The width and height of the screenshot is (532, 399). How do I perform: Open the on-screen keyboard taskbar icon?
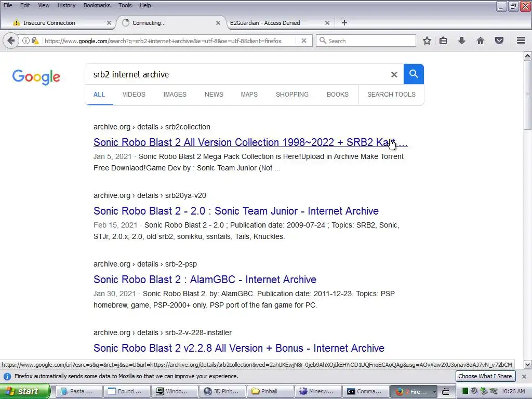pyautogui.click(x=445, y=391)
